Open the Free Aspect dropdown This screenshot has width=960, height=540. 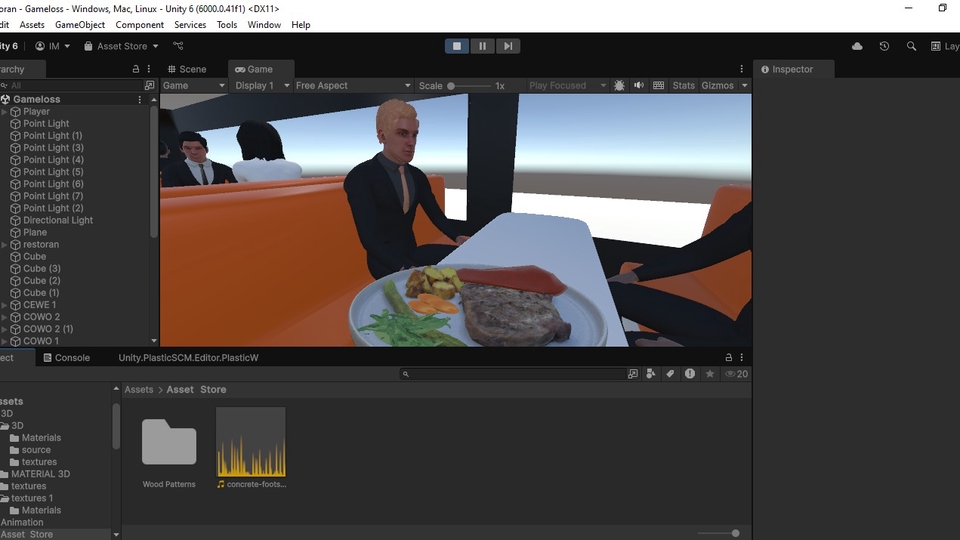tap(352, 86)
